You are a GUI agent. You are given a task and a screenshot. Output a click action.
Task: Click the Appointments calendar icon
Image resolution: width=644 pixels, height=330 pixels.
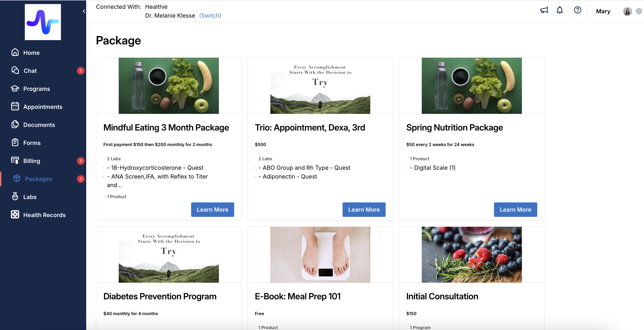click(15, 106)
